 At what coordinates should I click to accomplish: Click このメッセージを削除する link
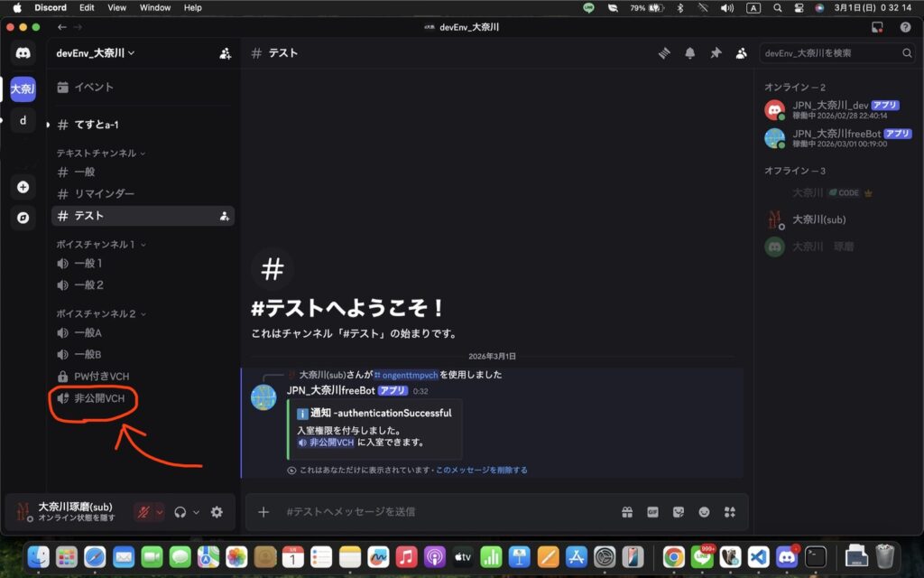coord(482,471)
